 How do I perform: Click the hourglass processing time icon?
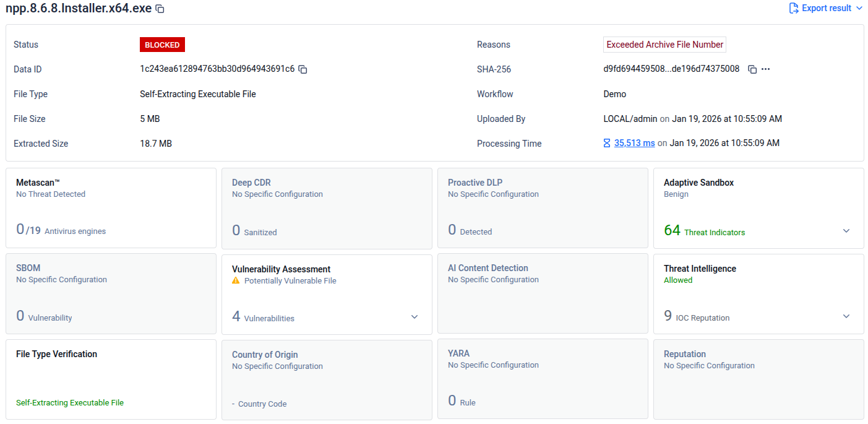(x=607, y=143)
